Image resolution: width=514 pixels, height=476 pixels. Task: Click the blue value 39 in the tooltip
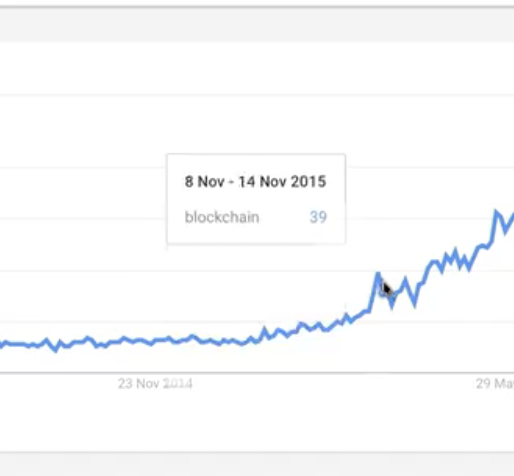[318, 217]
